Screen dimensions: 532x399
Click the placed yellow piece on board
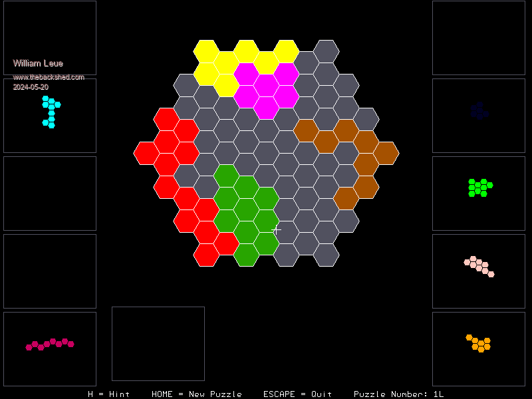[226, 63]
